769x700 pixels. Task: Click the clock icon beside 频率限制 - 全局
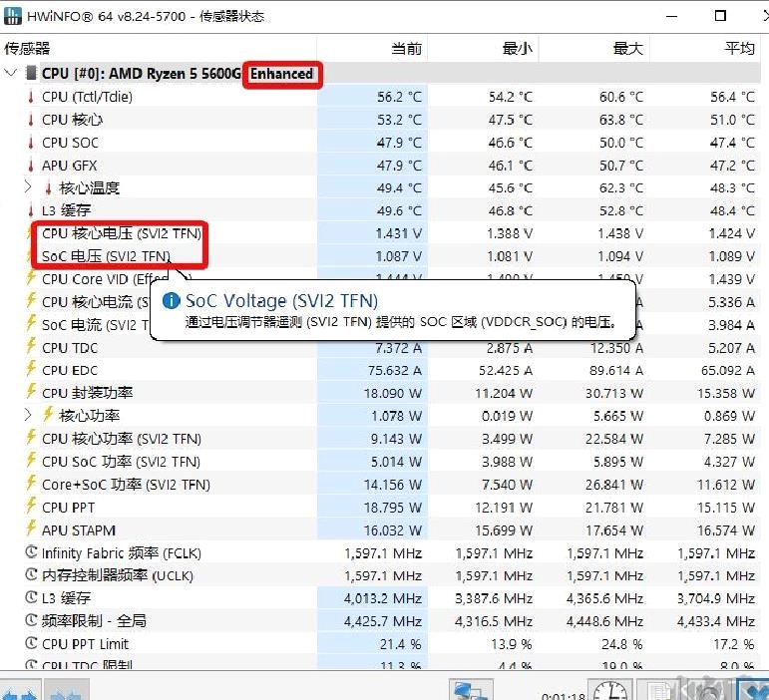point(31,620)
